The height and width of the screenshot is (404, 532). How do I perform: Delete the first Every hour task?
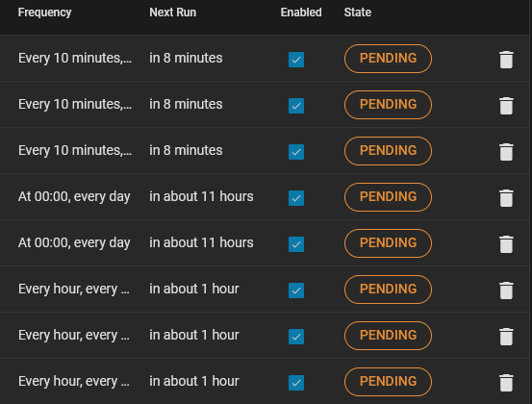coord(506,290)
